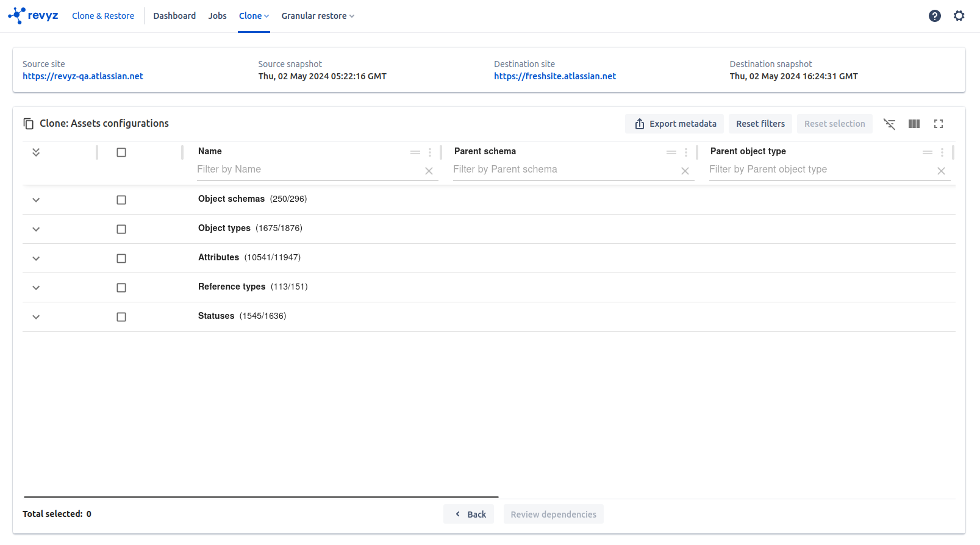Expand the Object schemas row
The image size is (980, 545).
point(36,200)
